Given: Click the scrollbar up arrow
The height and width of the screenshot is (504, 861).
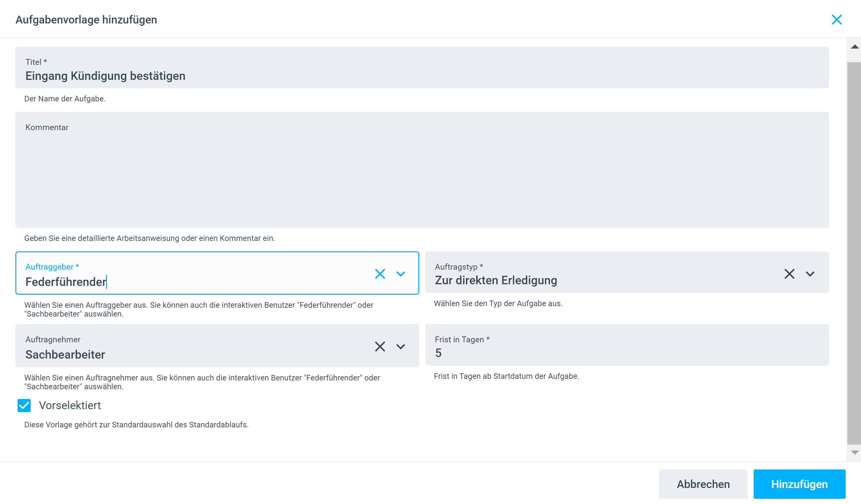Looking at the screenshot, I should pyautogui.click(x=854, y=47).
